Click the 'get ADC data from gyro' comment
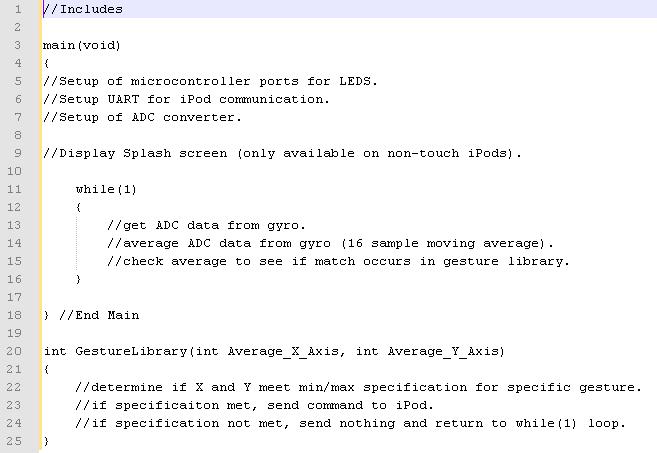Screen dimensions: 657x453 (x=206, y=225)
